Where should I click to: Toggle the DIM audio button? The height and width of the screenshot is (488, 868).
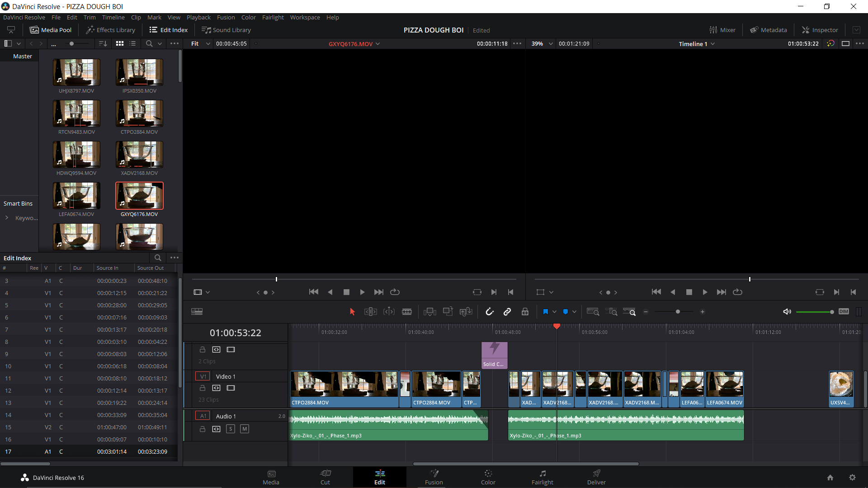pos(844,312)
